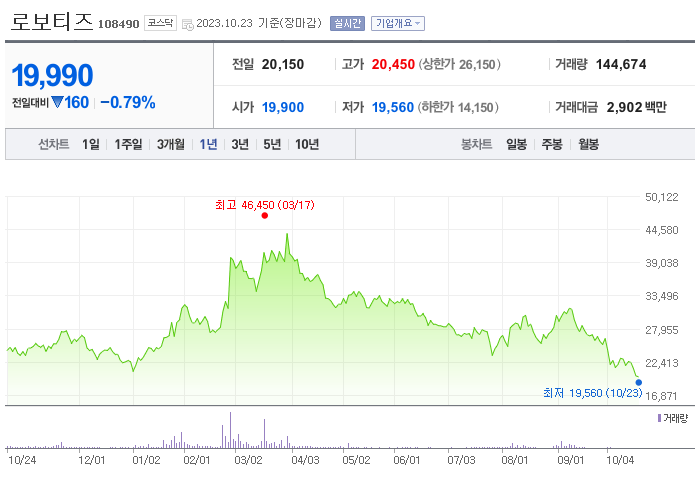The height and width of the screenshot is (483, 695).
Task: Select the 1년 line chart tab
Action: 208,144
